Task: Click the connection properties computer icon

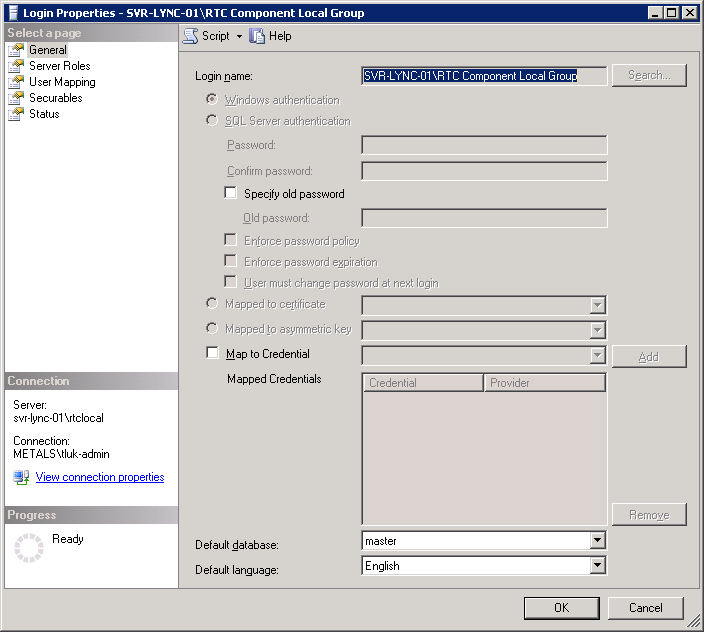Action: [21, 477]
